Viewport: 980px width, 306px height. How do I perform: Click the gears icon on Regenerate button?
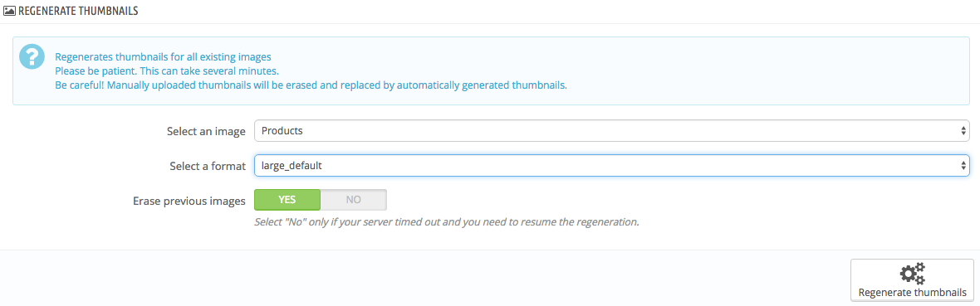click(912, 274)
